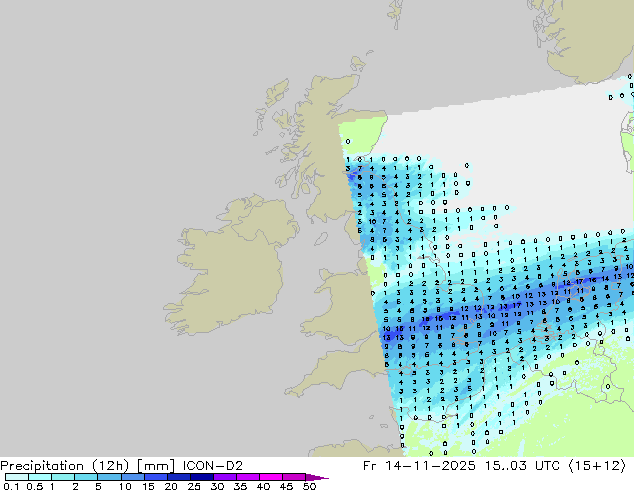Click the 40–45 mm magenta legend box
This screenshot has height=490, width=634.
point(271,477)
